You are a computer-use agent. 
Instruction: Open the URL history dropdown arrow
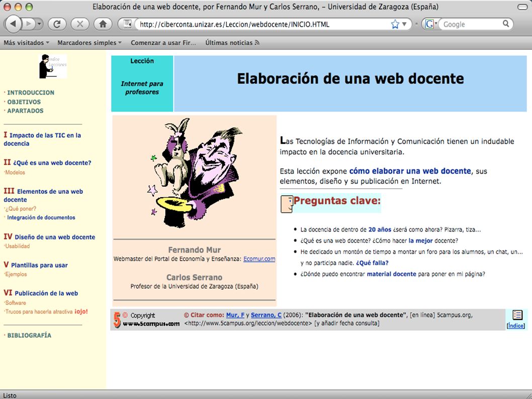click(x=404, y=24)
